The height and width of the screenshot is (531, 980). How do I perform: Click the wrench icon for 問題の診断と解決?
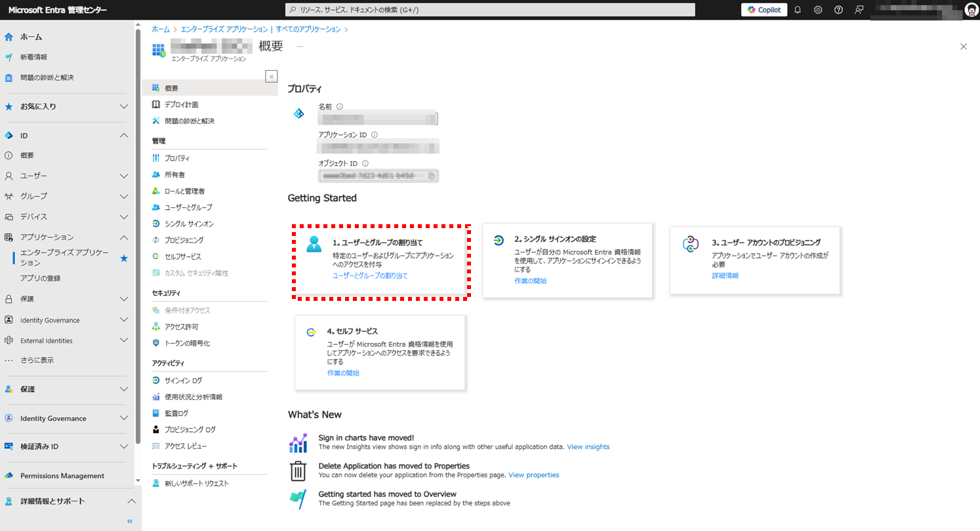coord(156,121)
